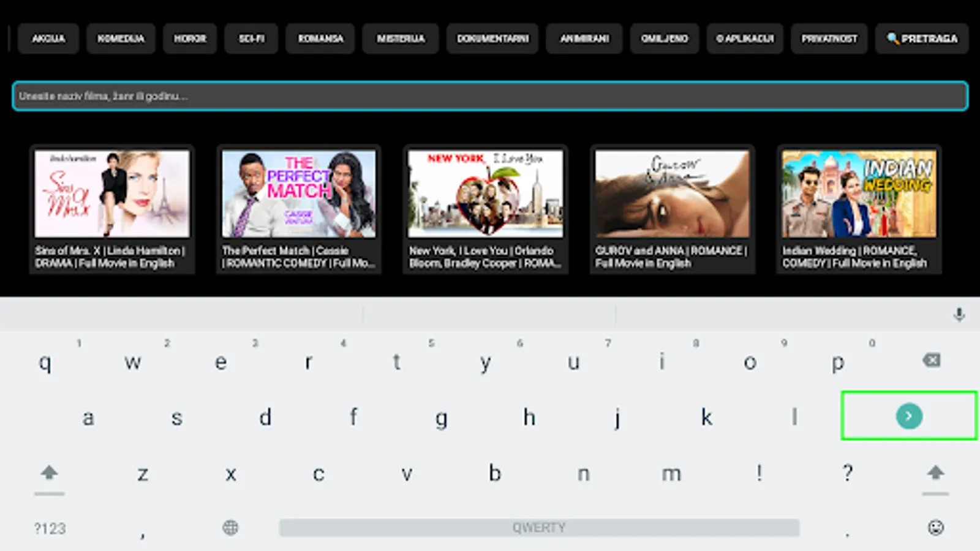Tap the letter i key
The height and width of the screenshot is (551, 980).
[x=661, y=361]
